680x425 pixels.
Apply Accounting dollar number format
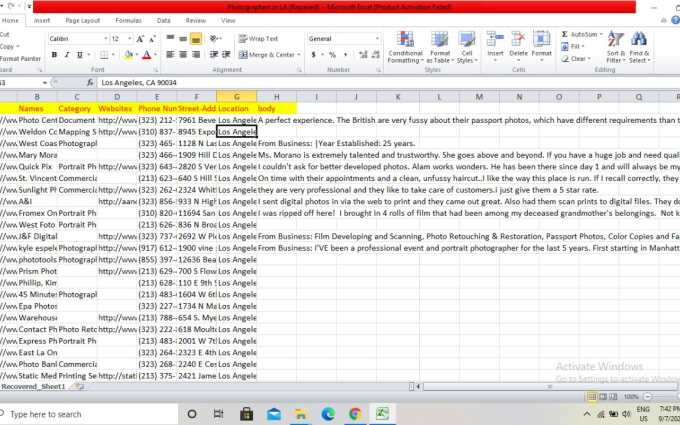[x=314, y=55]
